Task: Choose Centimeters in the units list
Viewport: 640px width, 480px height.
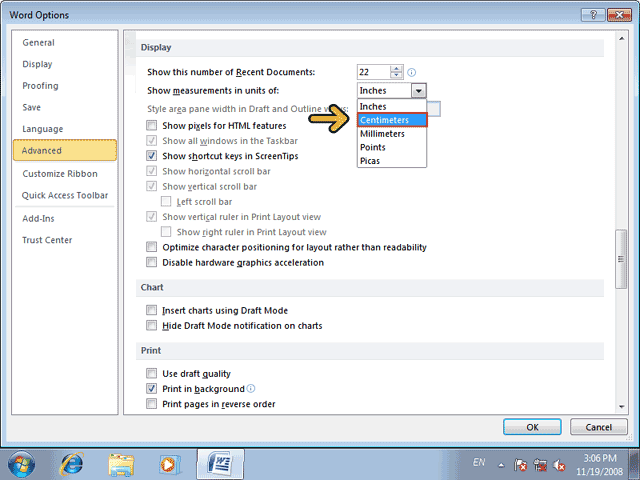Action: (392, 120)
